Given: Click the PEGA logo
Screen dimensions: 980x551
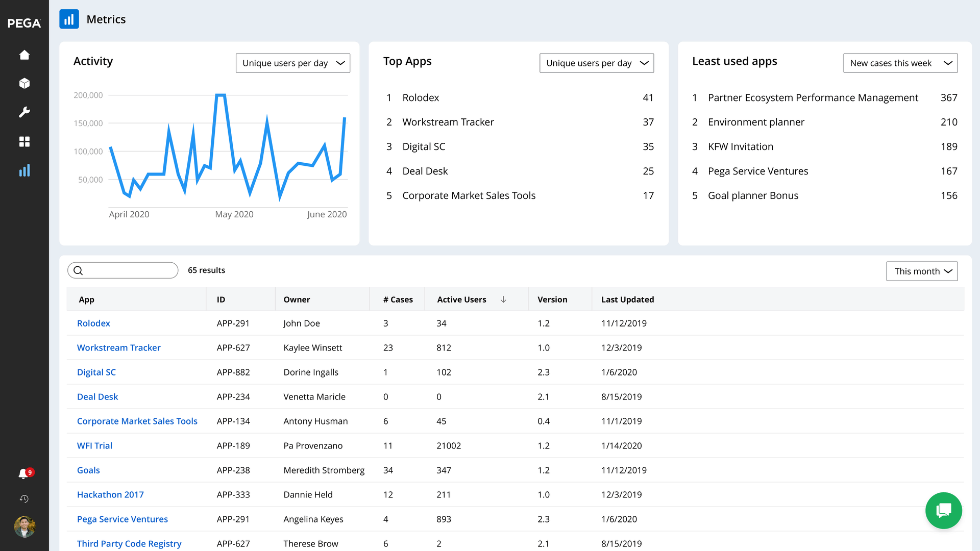Looking at the screenshot, I should (22, 22).
